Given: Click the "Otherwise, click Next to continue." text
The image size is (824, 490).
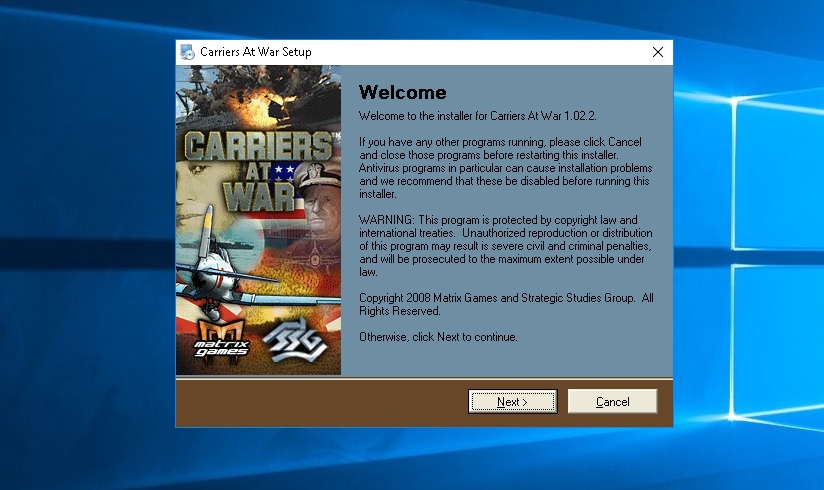Looking at the screenshot, I should click(x=438, y=337).
